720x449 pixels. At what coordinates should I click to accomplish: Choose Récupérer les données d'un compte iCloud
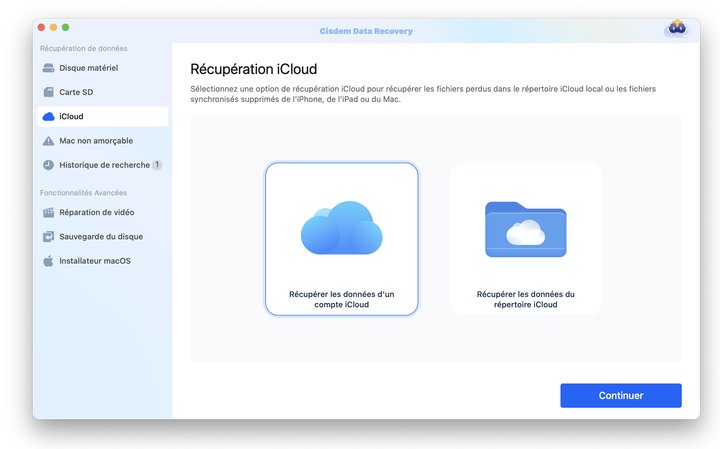[x=342, y=239]
